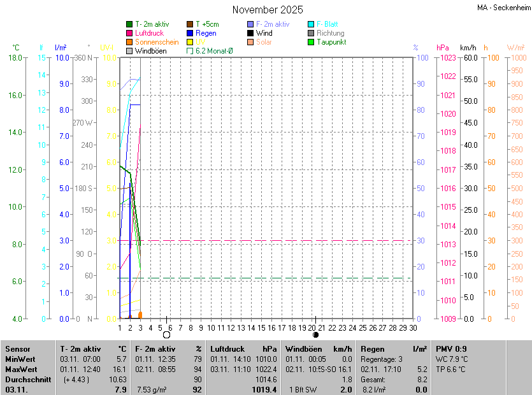Click the PMV 0:9 table header
The image size is (532, 395).
451,349
